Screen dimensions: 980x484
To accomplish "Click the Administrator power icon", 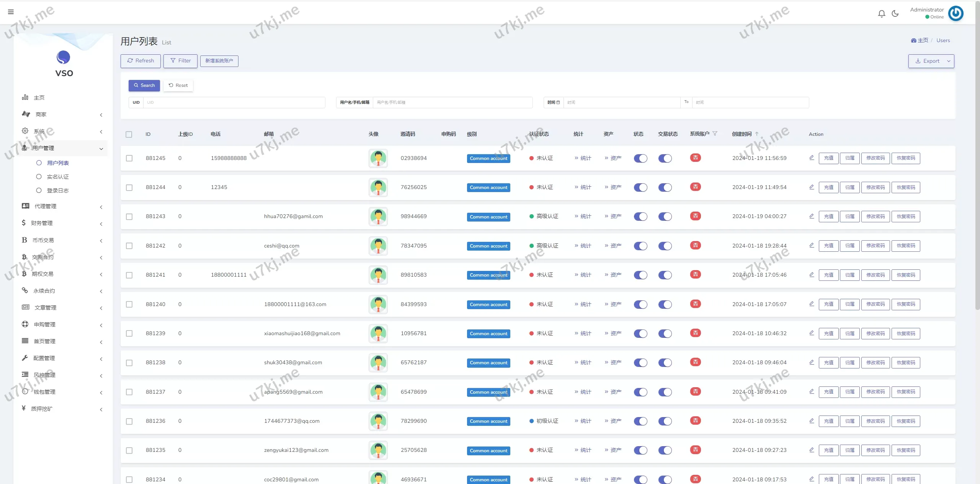I will 955,13.
